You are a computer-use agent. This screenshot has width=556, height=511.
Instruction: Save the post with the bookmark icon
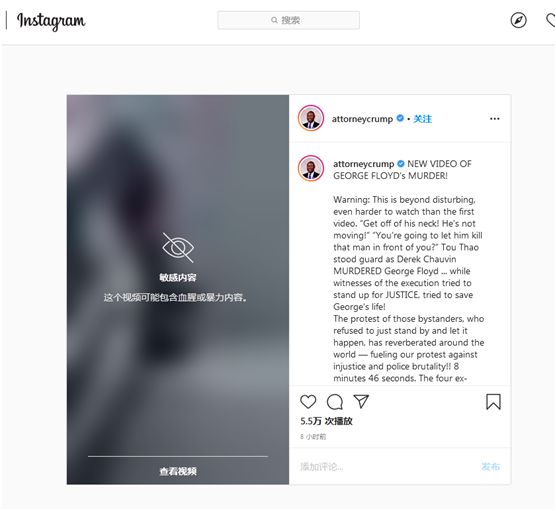point(493,402)
